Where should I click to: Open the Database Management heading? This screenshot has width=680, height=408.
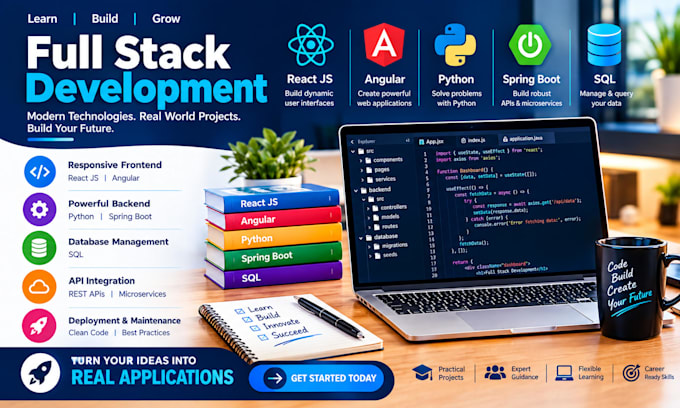[x=118, y=242]
